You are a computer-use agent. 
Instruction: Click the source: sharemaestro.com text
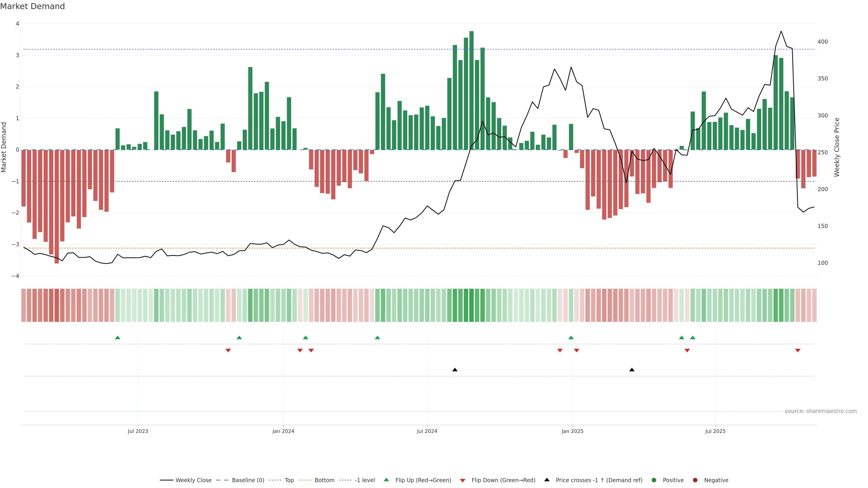tap(821, 411)
